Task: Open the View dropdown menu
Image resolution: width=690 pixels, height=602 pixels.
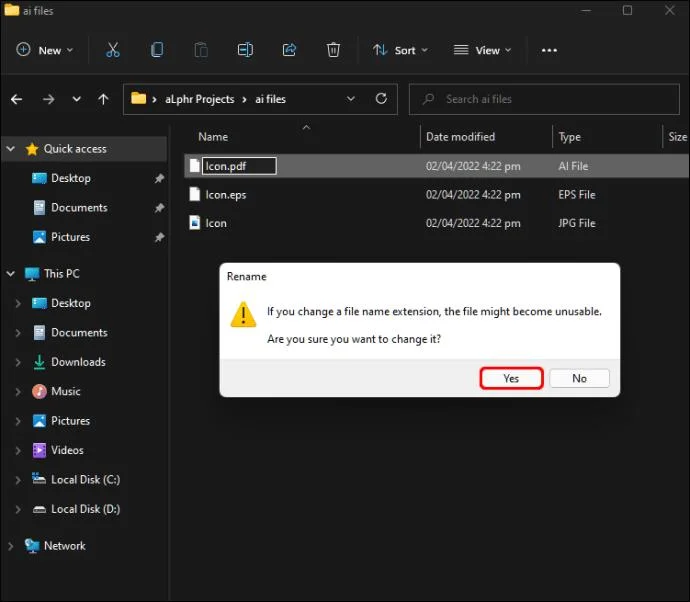Action: (x=483, y=50)
